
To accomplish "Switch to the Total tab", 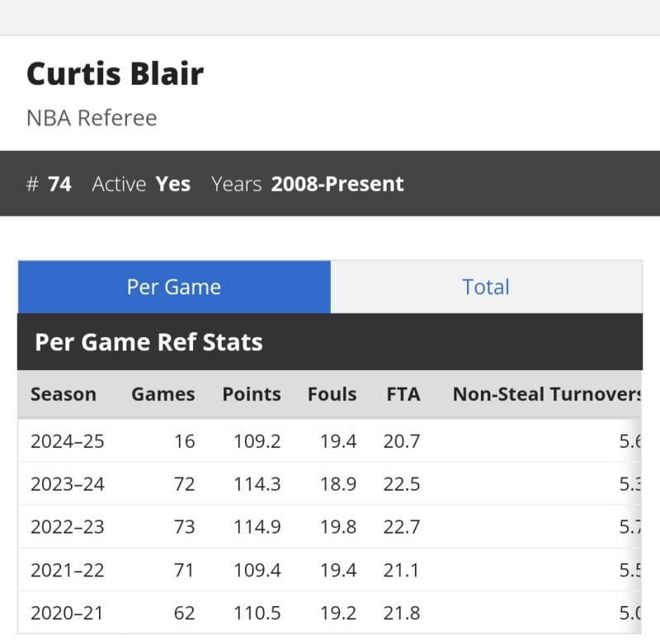I will (x=485, y=287).
